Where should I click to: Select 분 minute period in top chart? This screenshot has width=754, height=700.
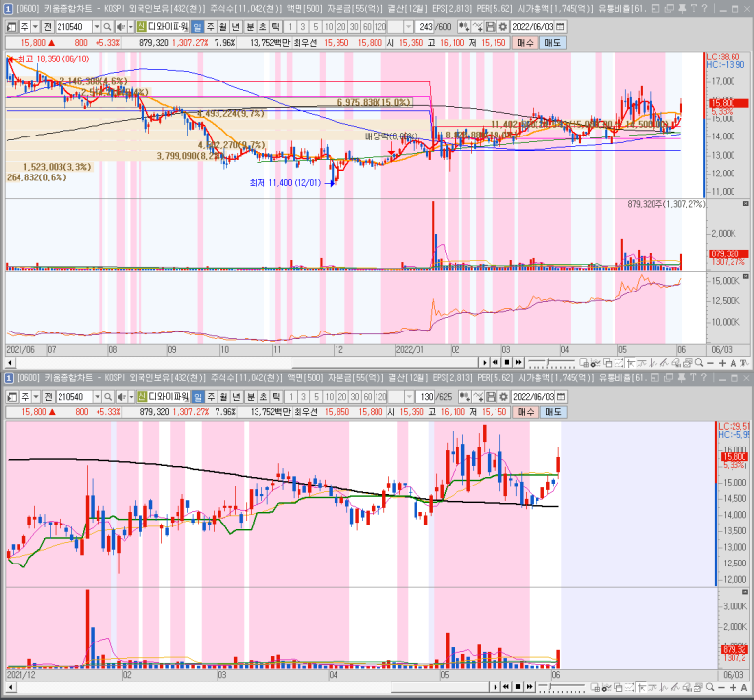coord(250,27)
